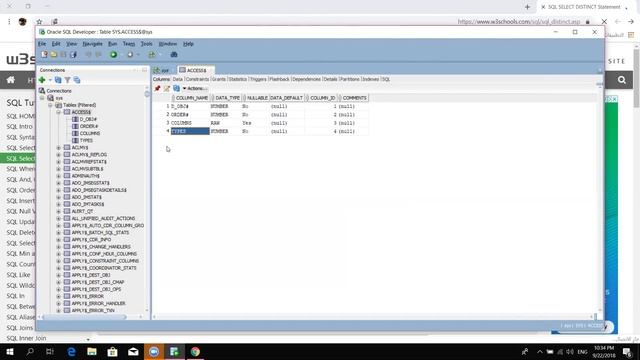
Task: Click the NULLABLE column header
Action: coord(257,98)
